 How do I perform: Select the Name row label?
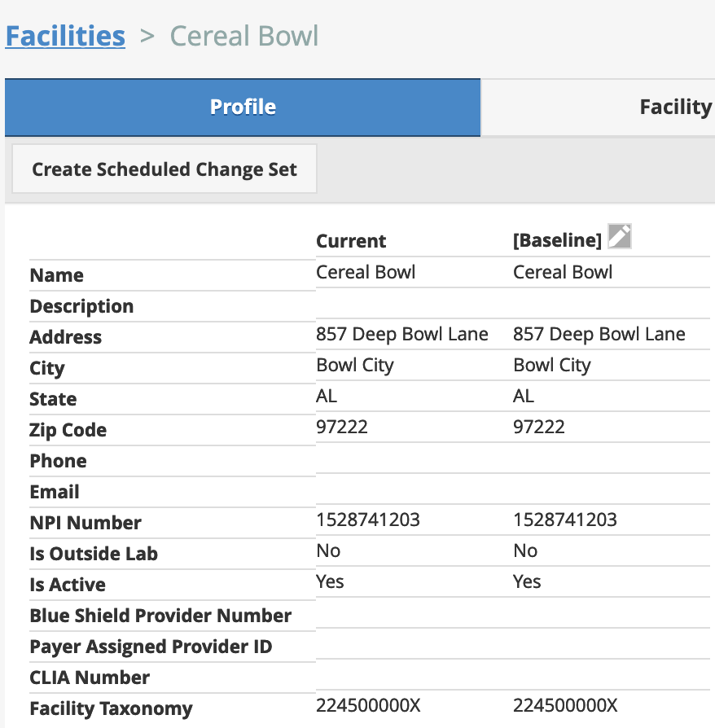(x=56, y=275)
